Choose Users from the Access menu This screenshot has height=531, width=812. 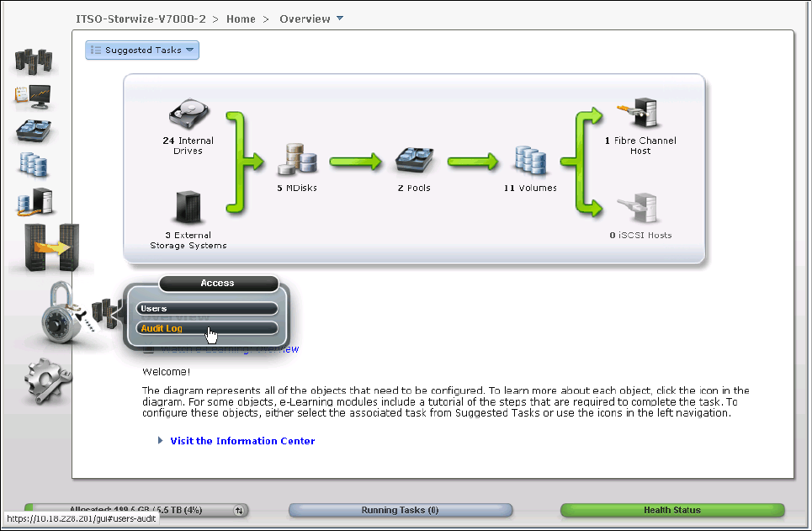coord(206,309)
